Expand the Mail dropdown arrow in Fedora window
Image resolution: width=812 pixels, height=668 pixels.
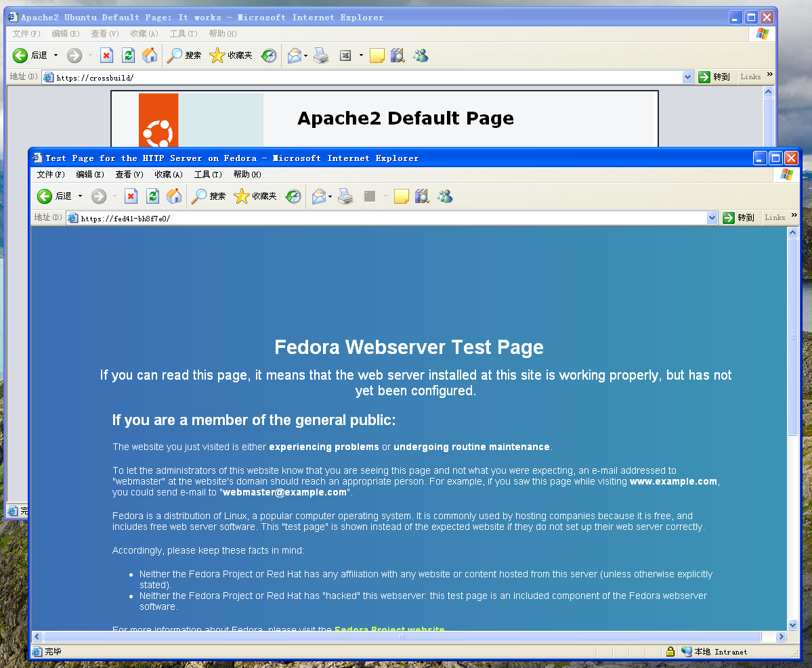click(330, 197)
